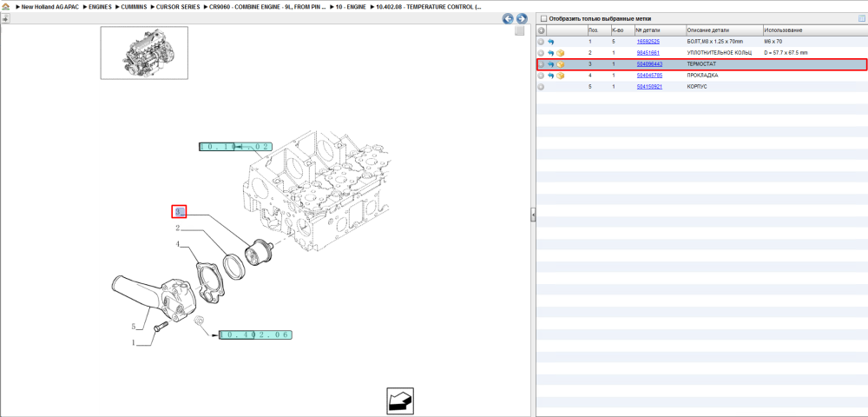This screenshot has height=417, width=868.
Task: Open CR9060 - COMBINE ENGINE breadcrumb
Action: 268,7
